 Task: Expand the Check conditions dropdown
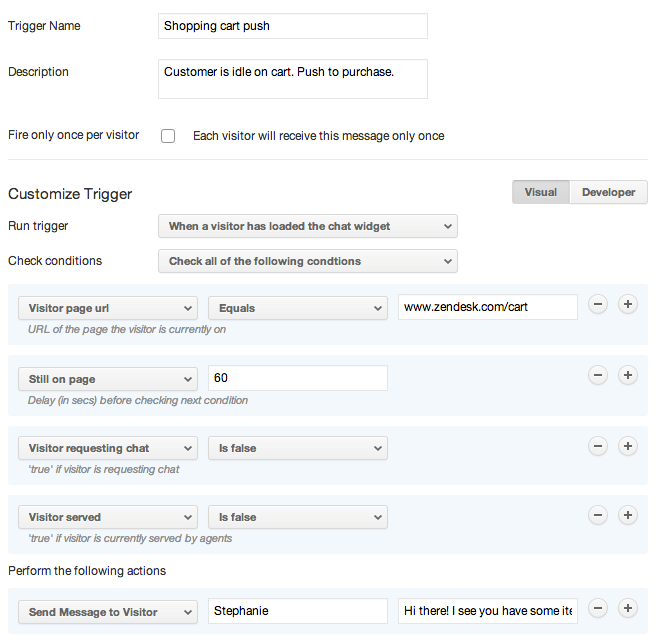coord(307,261)
